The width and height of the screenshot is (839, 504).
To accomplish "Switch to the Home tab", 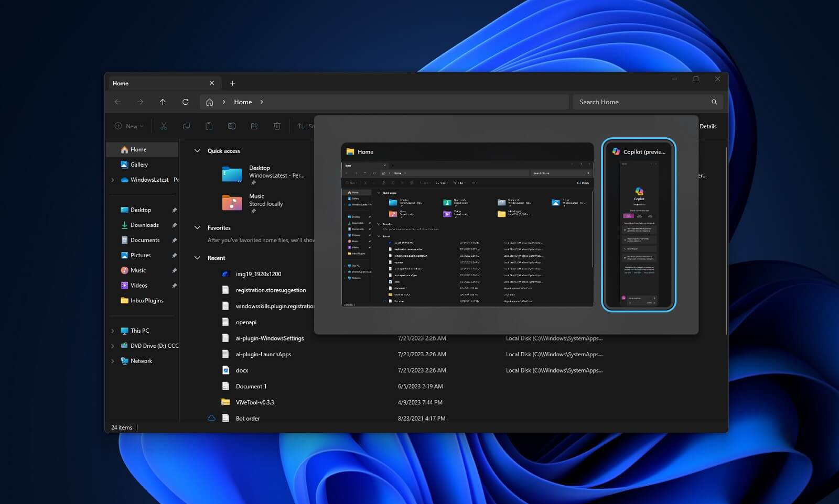I will (121, 83).
